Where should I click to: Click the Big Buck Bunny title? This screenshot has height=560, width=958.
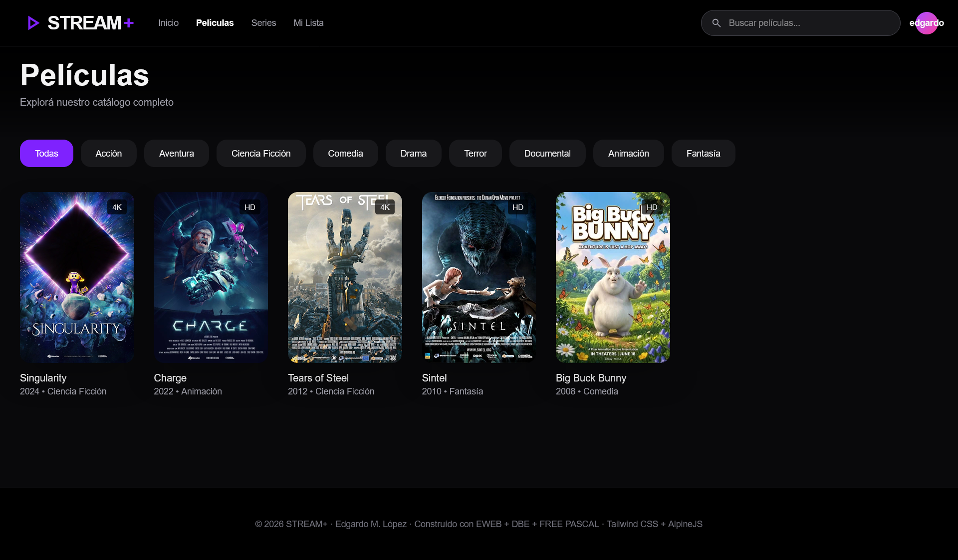[x=591, y=378]
